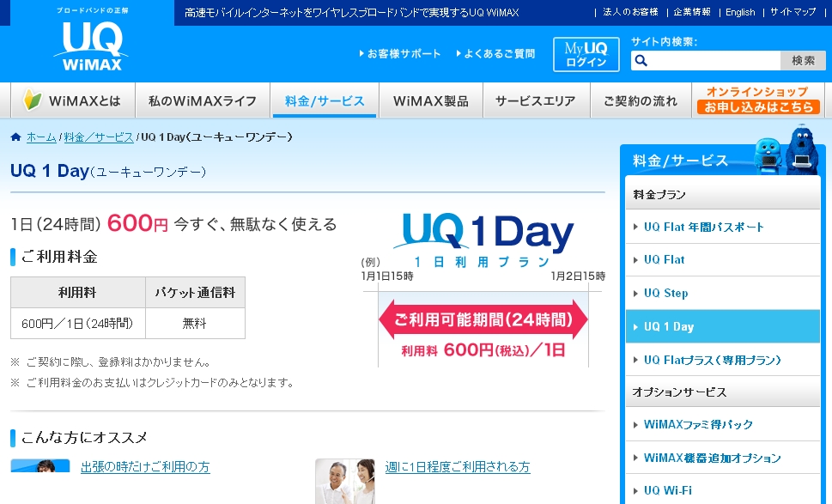832x504 pixels.
Task: Open the WiMAXとは tab
Action: coord(73,100)
